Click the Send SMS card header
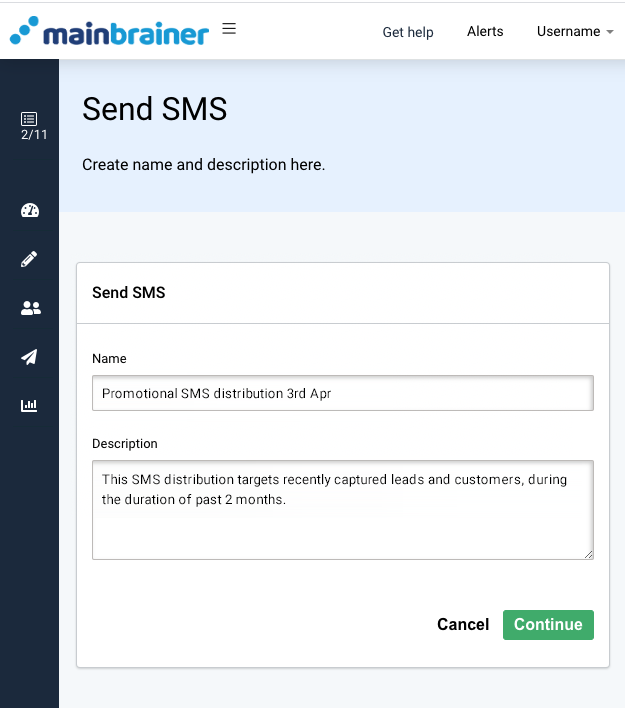625x708 pixels. coord(129,293)
